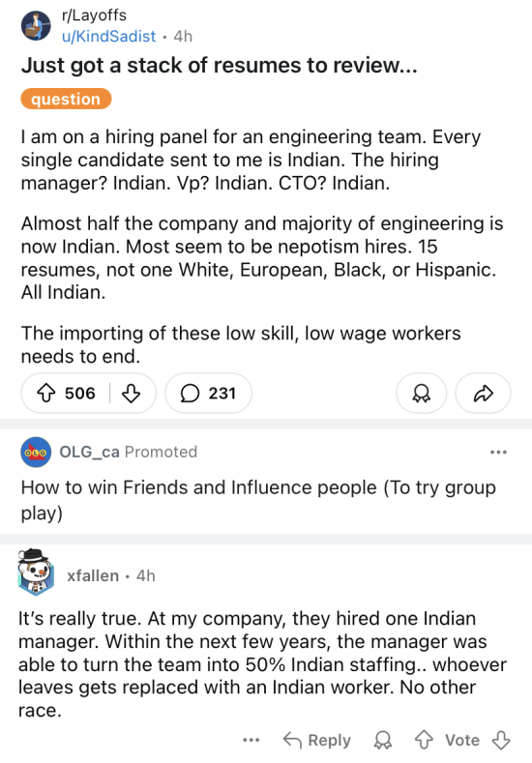Award xfallen's comment

[383, 740]
